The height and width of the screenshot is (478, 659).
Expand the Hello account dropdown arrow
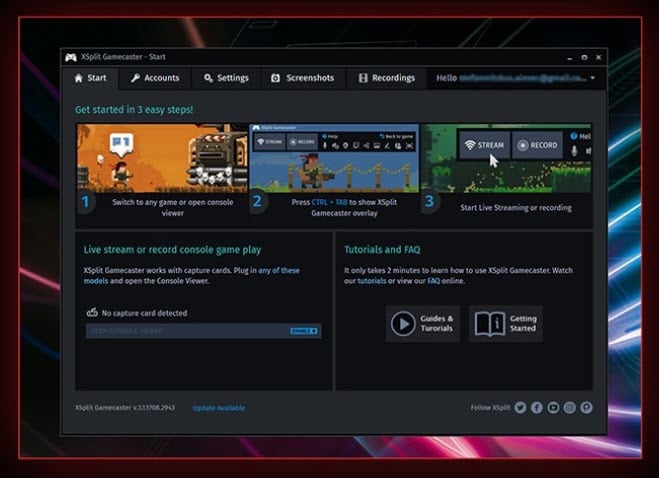(593, 78)
